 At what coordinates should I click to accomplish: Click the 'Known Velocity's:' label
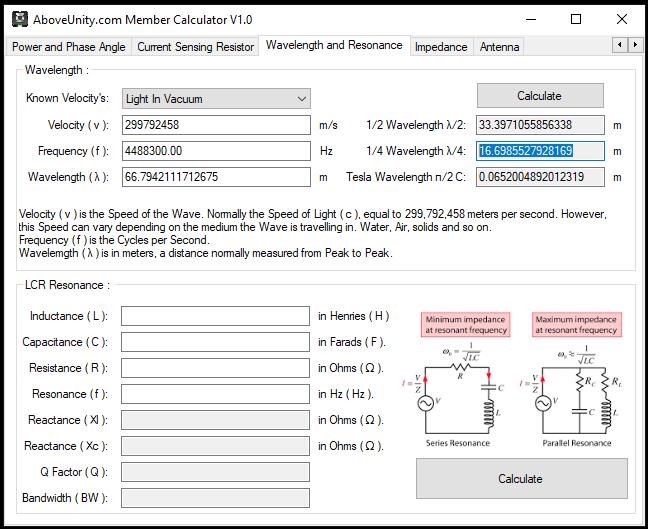(x=67, y=98)
